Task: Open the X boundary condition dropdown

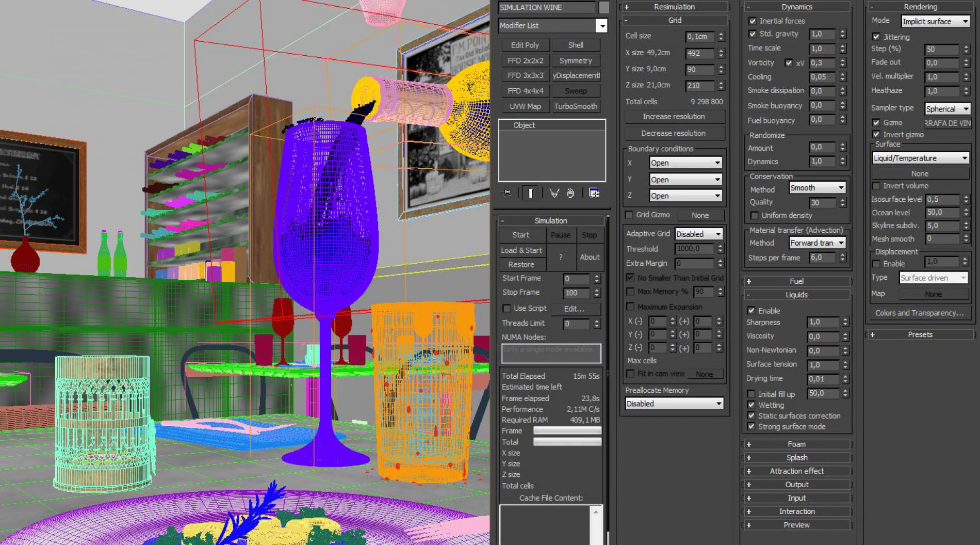Action: [685, 163]
